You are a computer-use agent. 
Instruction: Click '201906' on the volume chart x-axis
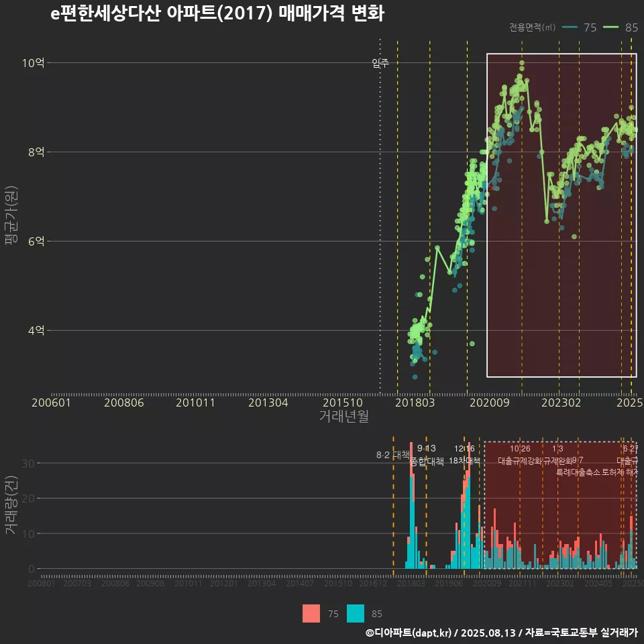click(449, 583)
